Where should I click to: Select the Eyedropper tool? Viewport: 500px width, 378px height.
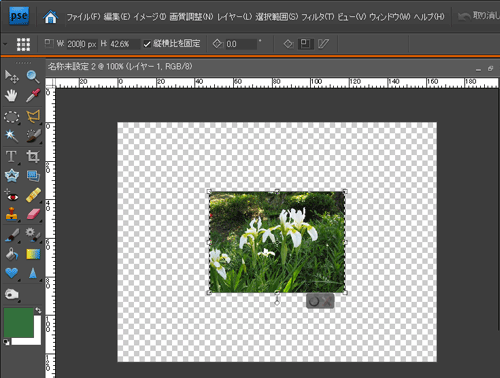[33, 96]
